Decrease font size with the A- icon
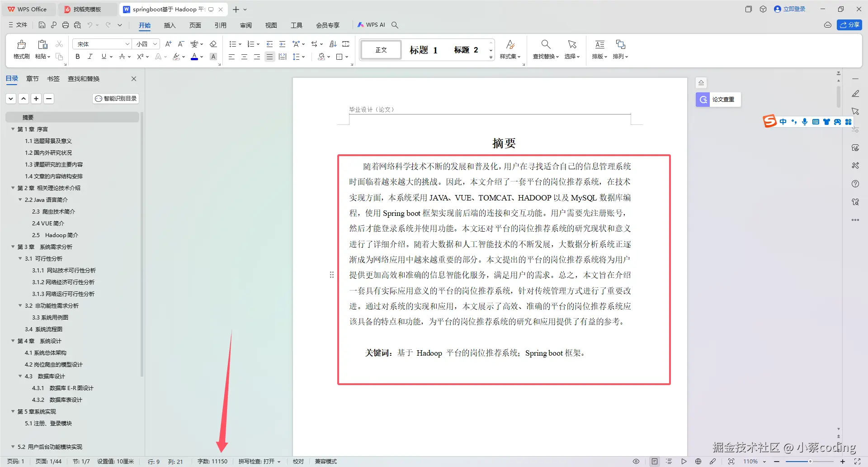The width and height of the screenshot is (868, 467). [181, 44]
